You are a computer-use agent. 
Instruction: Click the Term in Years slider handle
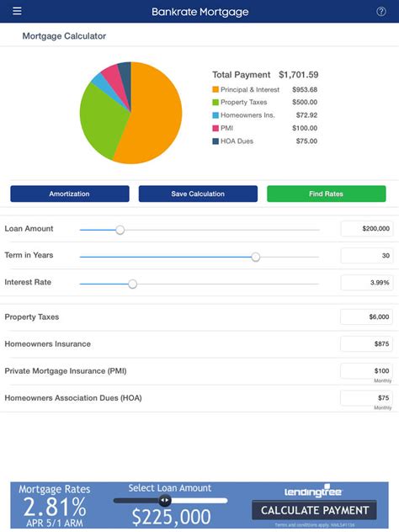point(256,257)
